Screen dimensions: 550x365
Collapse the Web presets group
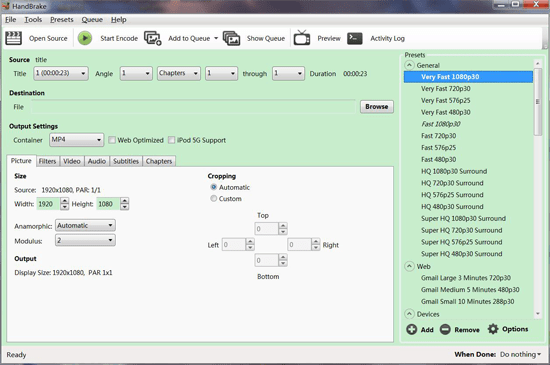[x=409, y=266]
